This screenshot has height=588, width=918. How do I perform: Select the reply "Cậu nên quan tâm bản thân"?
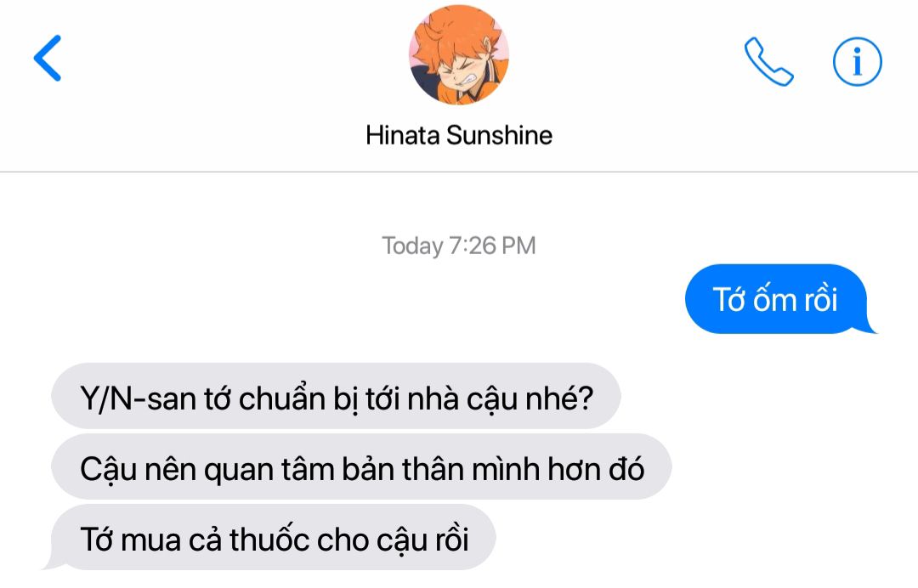(361, 466)
